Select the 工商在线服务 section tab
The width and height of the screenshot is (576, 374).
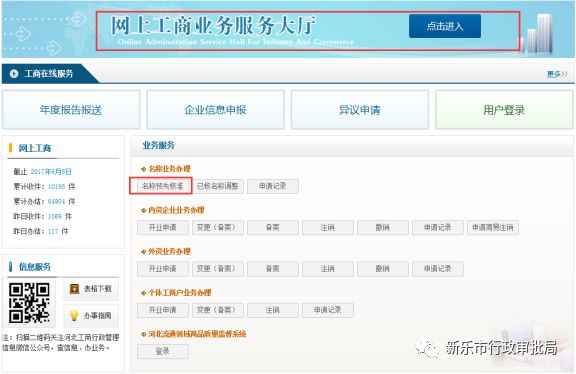(x=49, y=74)
